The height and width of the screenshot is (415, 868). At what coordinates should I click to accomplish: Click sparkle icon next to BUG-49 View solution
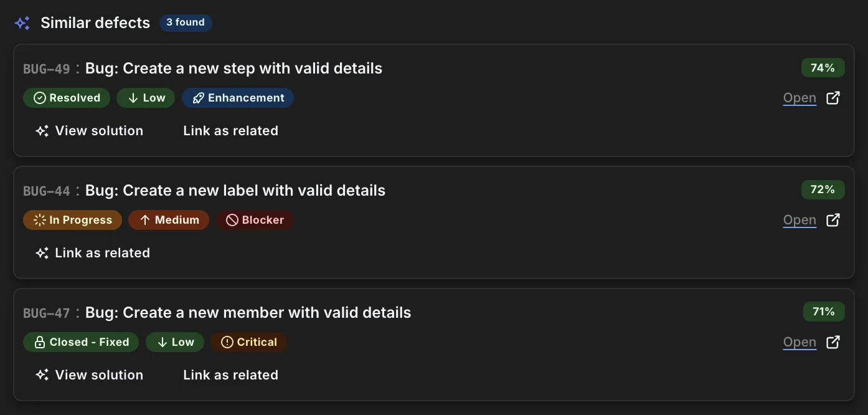point(42,131)
